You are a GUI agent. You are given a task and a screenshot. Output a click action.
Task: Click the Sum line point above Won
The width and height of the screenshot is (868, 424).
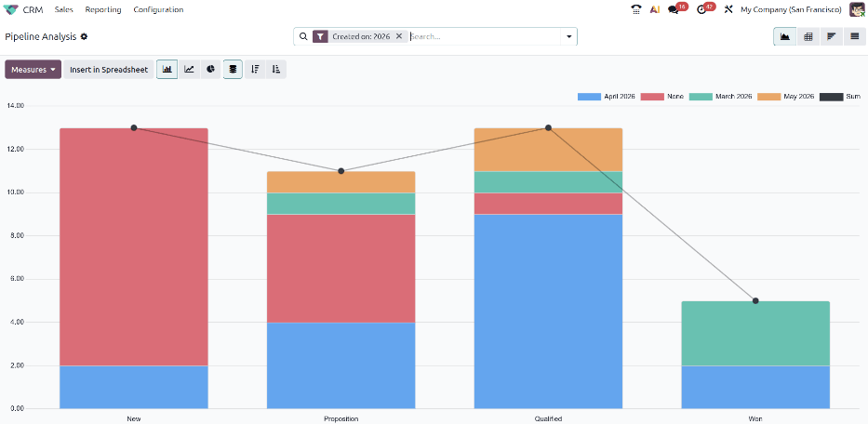click(x=755, y=300)
